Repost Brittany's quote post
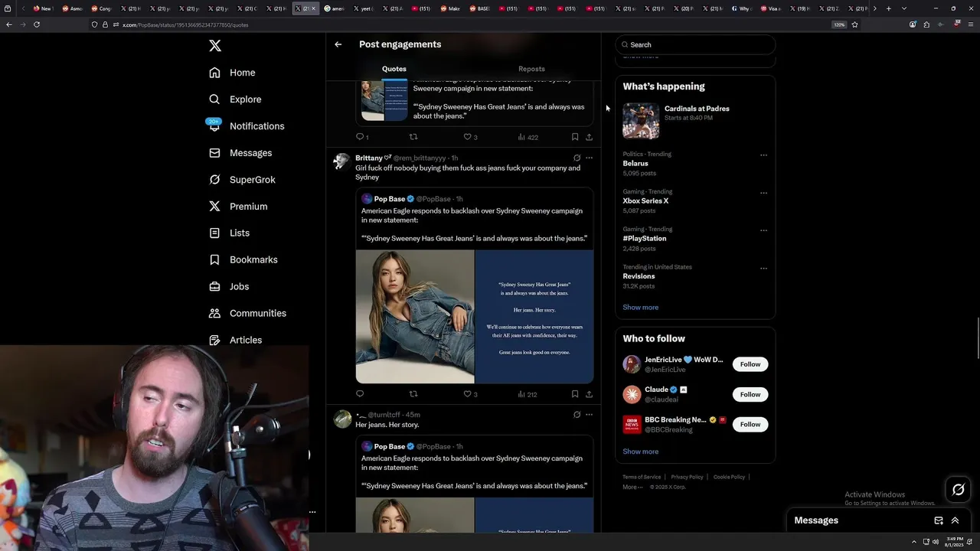 tap(413, 394)
